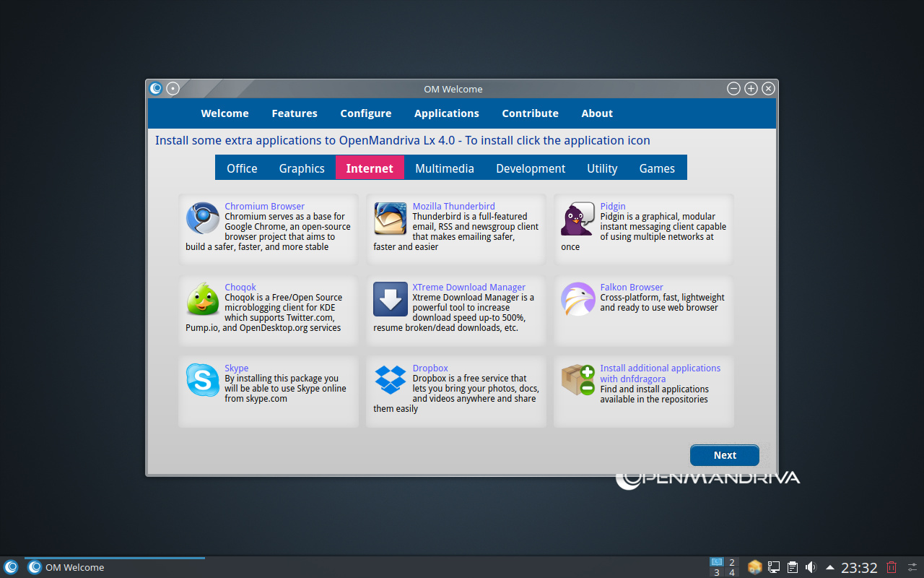Close the OM Welcome window

pos(768,89)
